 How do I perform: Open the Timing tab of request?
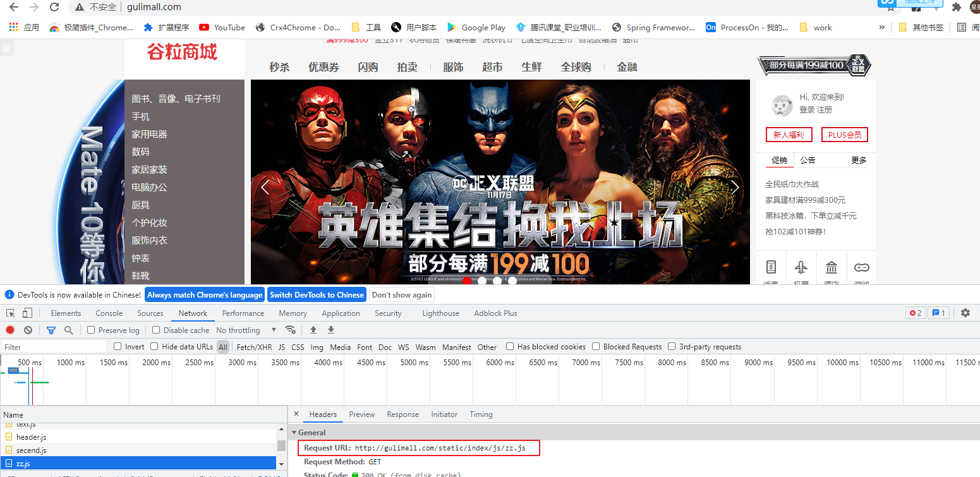tap(481, 414)
